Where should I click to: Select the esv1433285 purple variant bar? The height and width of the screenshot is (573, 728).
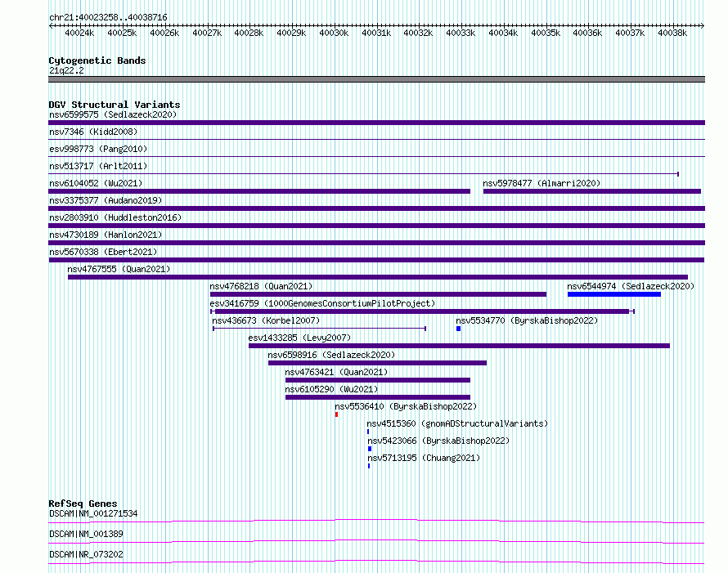459,346
